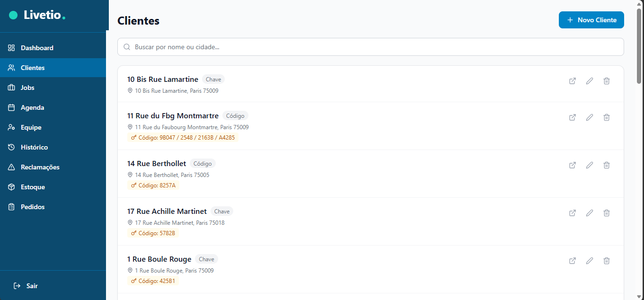The height and width of the screenshot is (300, 644).
Task: Navigate to Equipe
Action: [x=53, y=127]
